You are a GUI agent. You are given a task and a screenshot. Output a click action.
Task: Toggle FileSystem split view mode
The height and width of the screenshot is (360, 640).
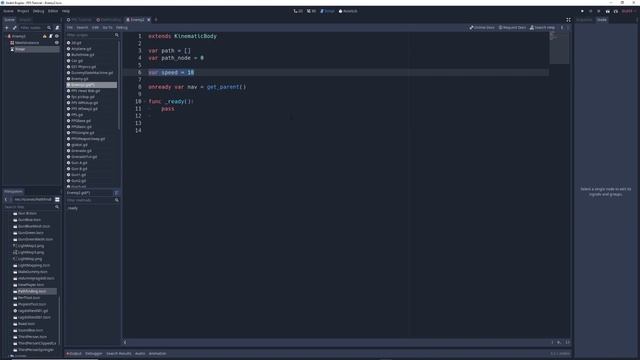pyautogui.click(x=57, y=199)
